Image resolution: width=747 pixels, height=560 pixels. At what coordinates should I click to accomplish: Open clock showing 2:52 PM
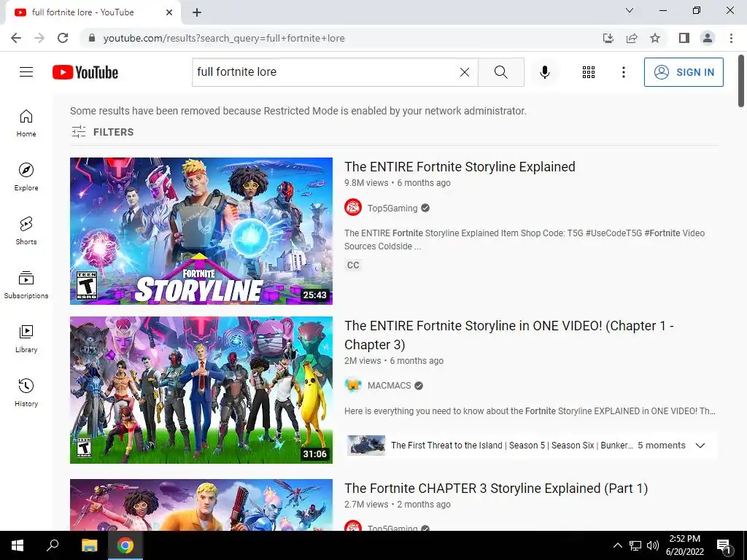(x=684, y=545)
